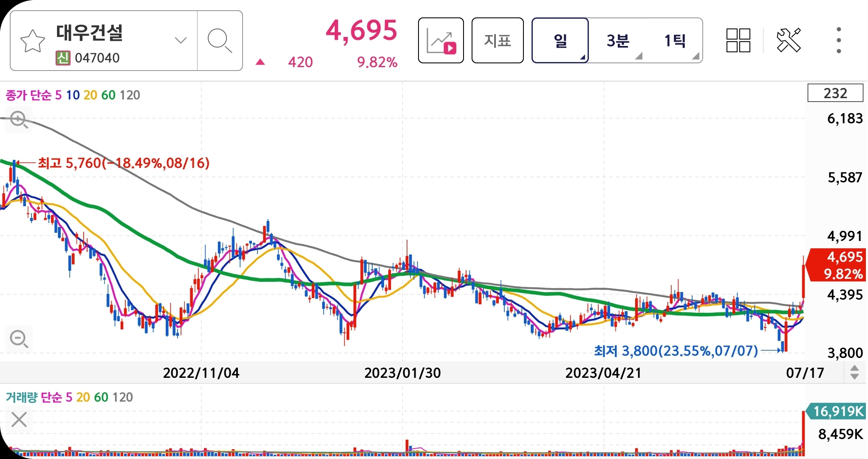Open the multi-chart grid layout icon
868x459 pixels.
click(x=738, y=40)
